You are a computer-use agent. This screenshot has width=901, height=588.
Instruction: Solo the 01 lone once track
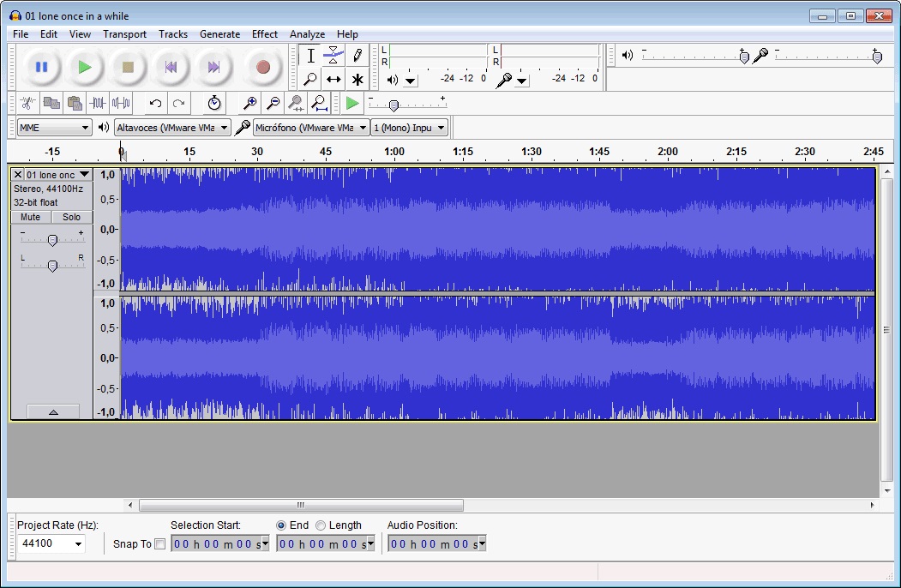point(71,218)
